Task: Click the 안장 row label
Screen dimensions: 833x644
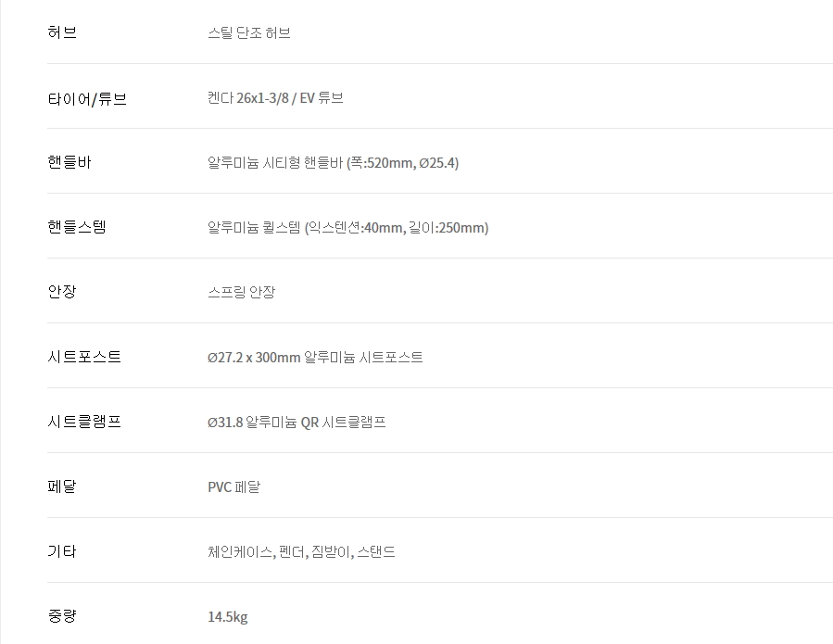Action: 62,293
